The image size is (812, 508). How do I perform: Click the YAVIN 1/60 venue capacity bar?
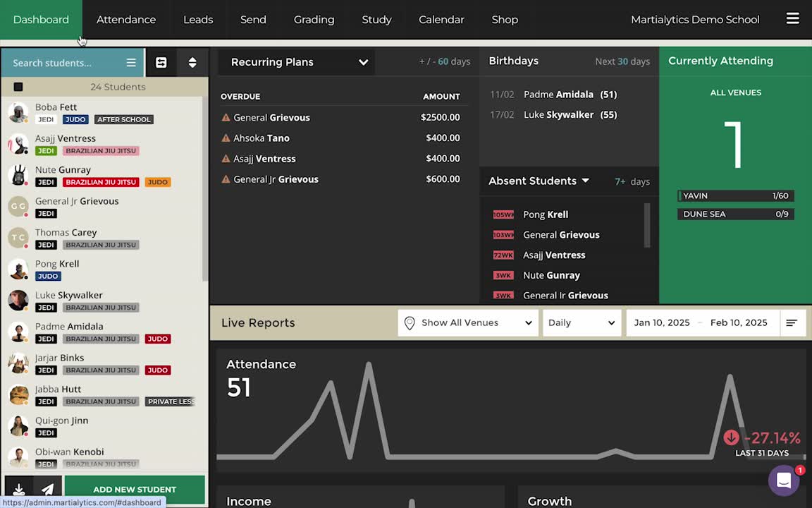(735, 196)
